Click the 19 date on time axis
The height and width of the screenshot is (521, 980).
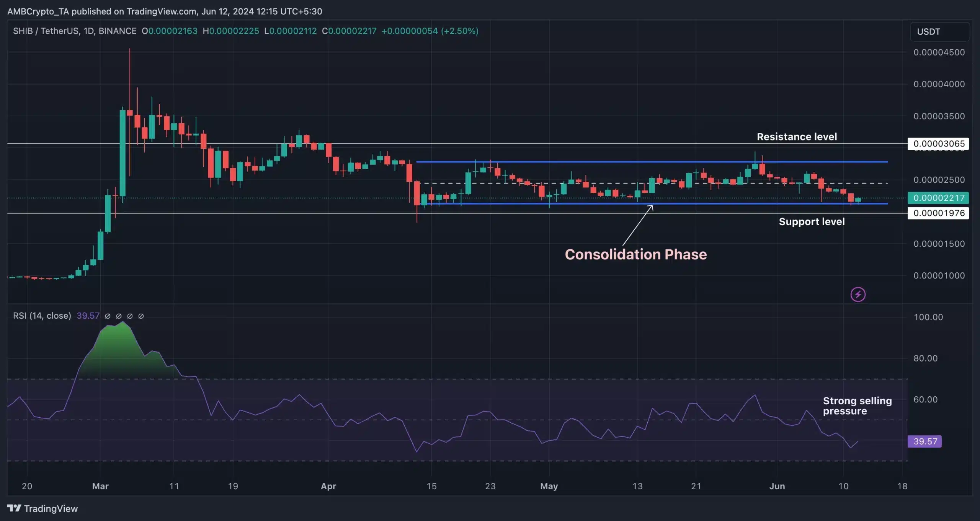(233, 486)
